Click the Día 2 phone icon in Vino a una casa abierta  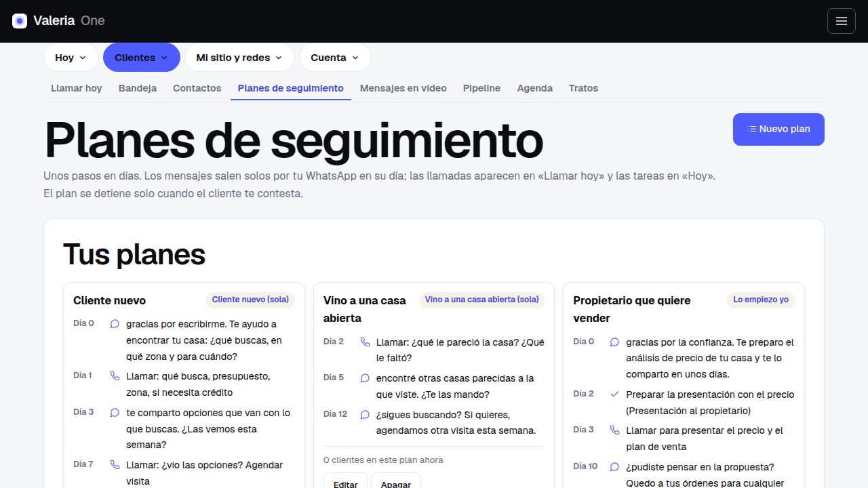(x=365, y=342)
